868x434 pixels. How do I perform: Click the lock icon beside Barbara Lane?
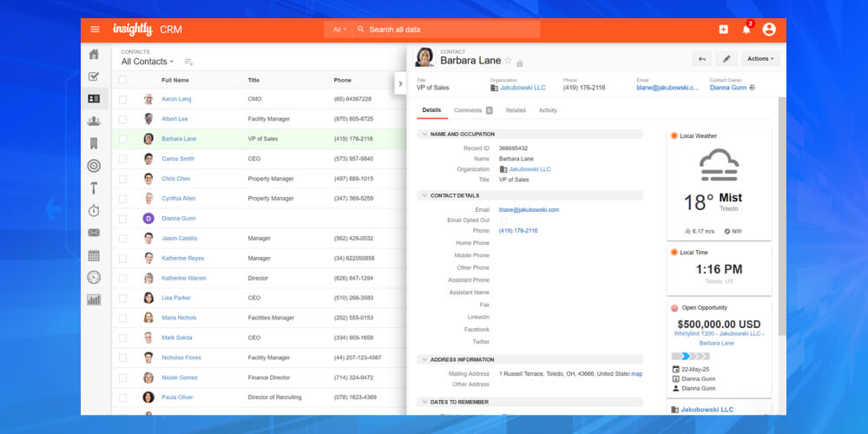pyautogui.click(x=519, y=63)
